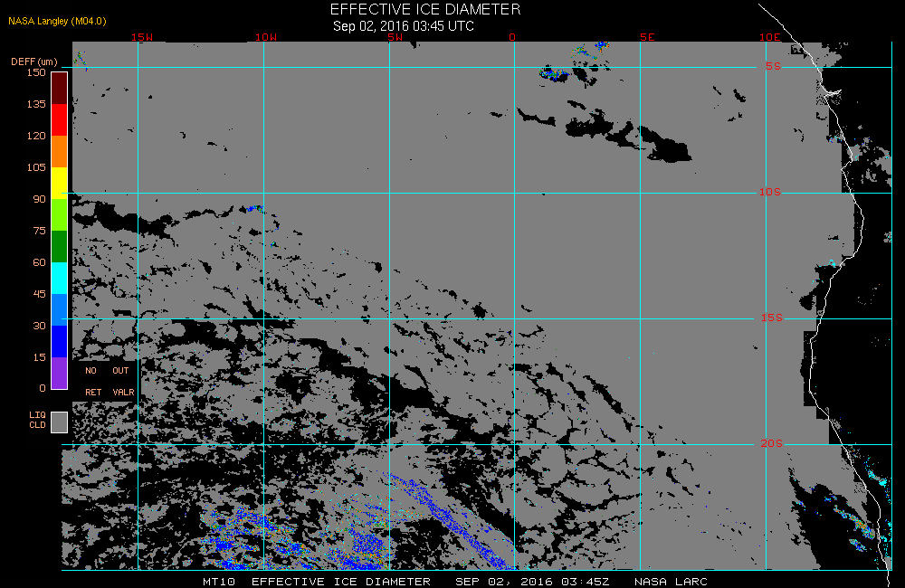Click the 'DEFF (um)' legend heading
The image size is (905, 588).
tap(34, 62)
